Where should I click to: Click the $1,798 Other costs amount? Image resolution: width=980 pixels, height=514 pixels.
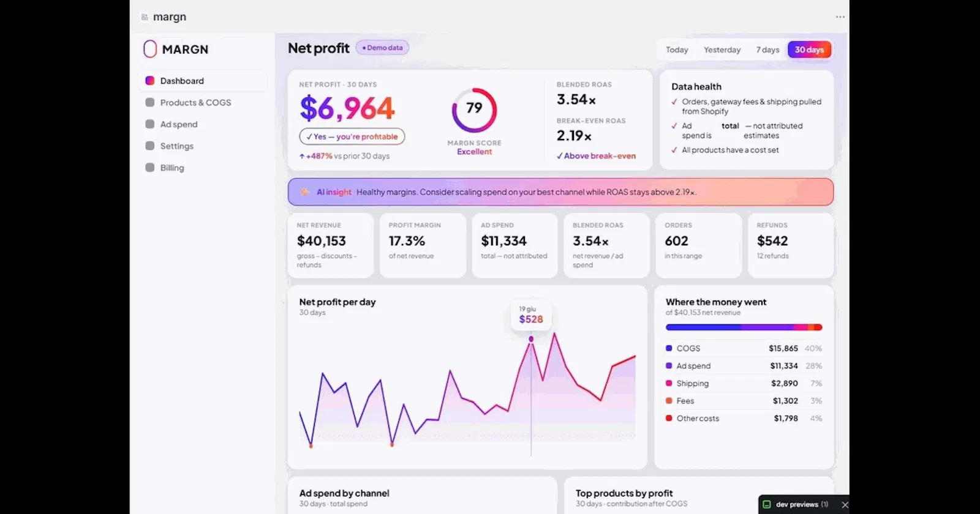[786, 419]
